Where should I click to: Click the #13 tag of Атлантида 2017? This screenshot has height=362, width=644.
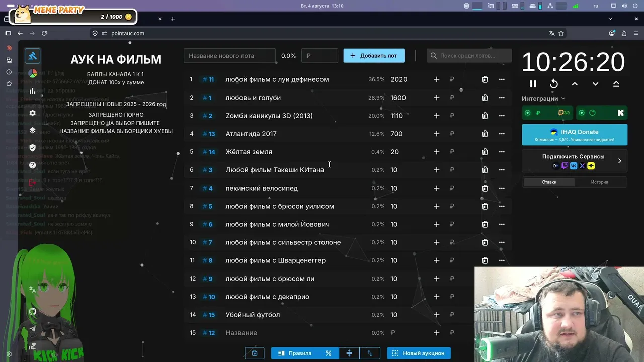[209, 134]
